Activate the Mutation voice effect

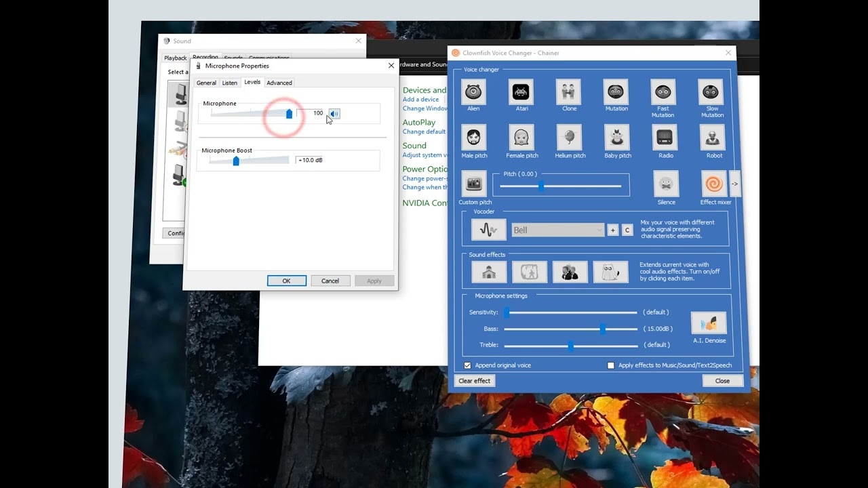pos(616,91)
